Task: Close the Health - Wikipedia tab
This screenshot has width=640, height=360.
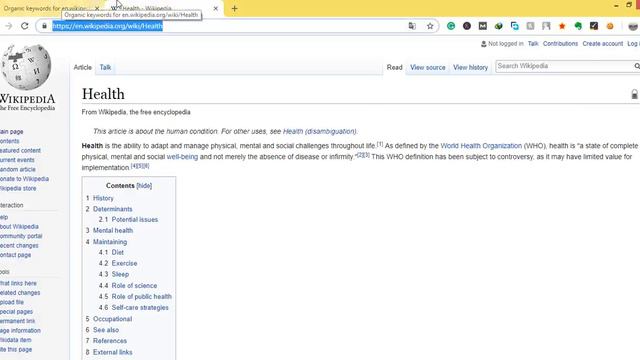Action: (x=216, y=8)
